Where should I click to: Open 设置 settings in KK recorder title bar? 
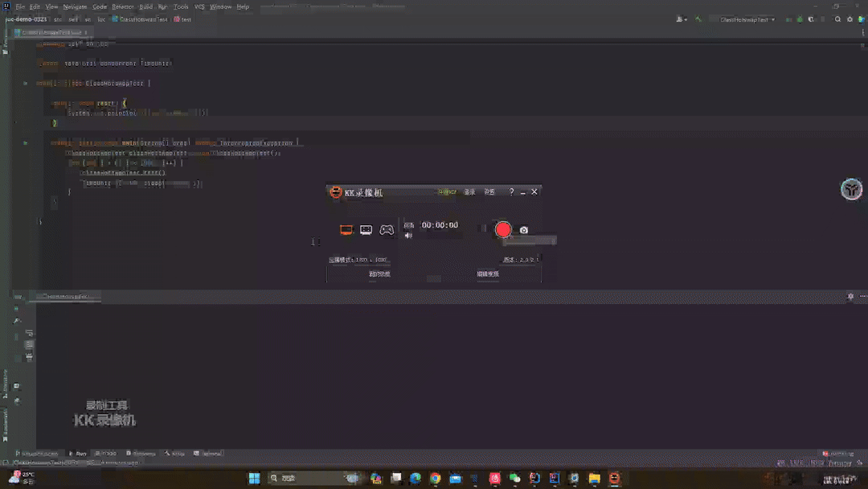(489, 192)
